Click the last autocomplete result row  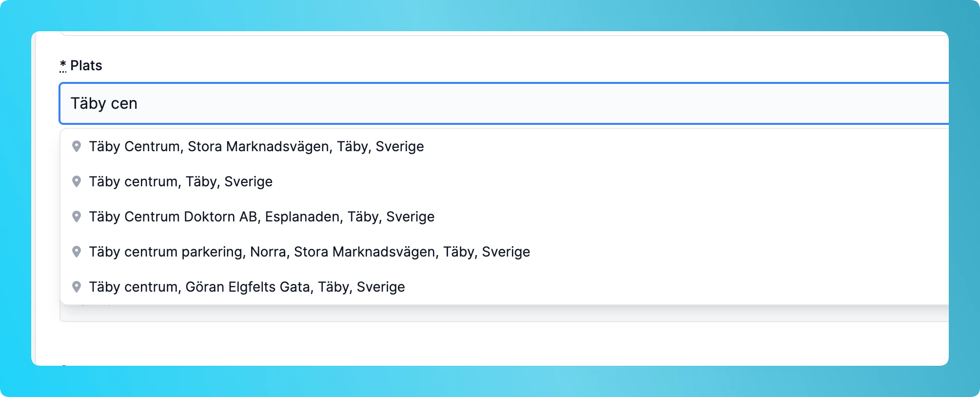coord(341,287)
